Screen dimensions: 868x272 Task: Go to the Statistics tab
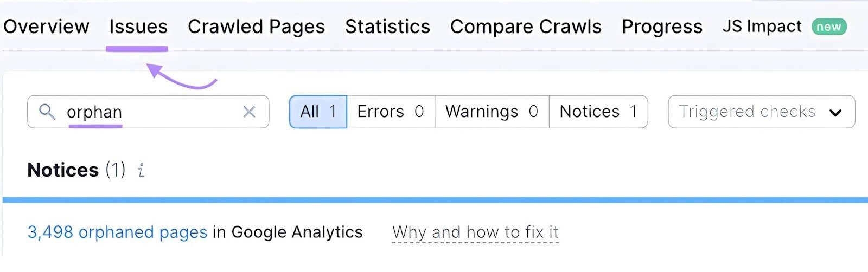(x=387, y=27)
